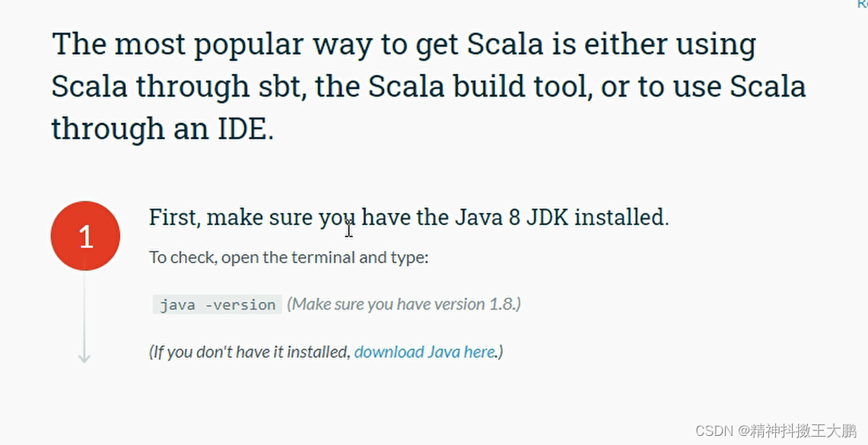
Task: Click the words 'Scala build tool' in intro
Action: pos(477,87)
